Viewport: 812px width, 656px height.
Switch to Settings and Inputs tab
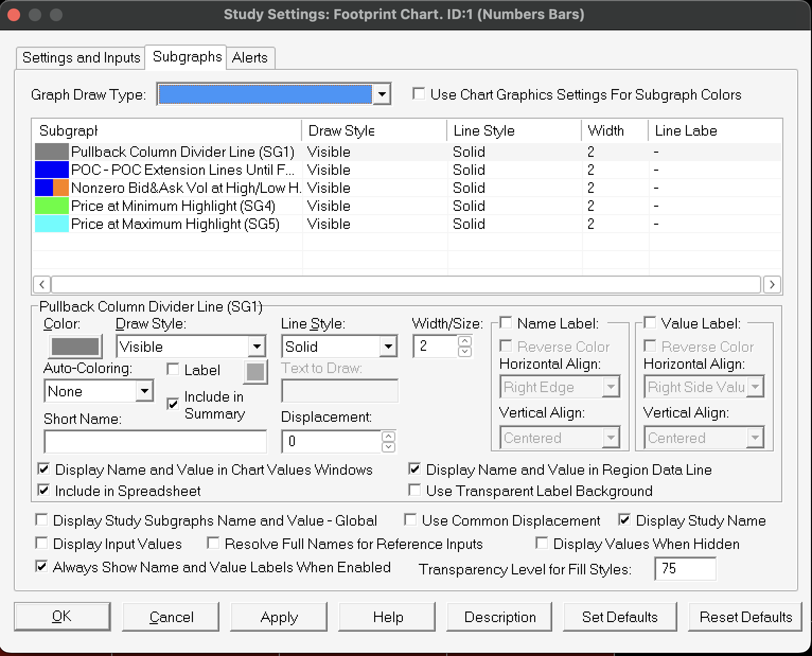81,58
